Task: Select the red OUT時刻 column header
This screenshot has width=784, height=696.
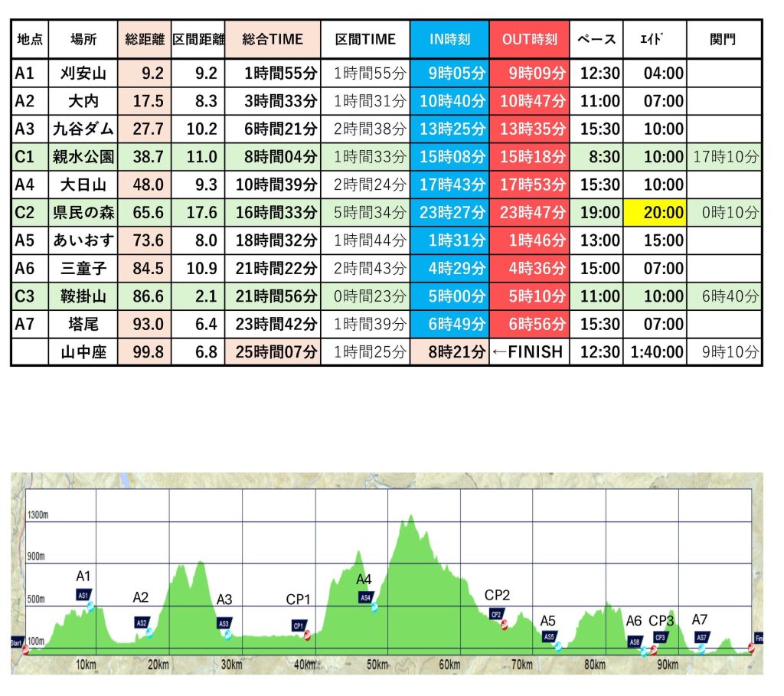Action: 530,39
